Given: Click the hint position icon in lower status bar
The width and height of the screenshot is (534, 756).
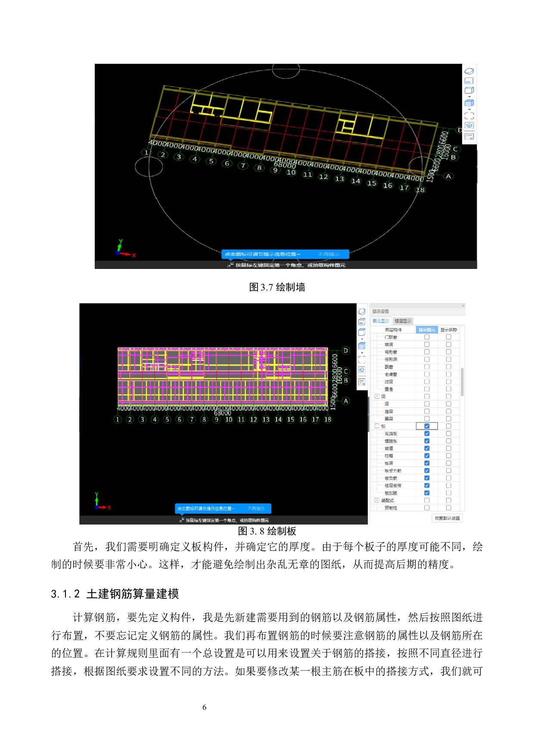Looking at the screenshot, I should pyautogui.click(x=182, y=520).
